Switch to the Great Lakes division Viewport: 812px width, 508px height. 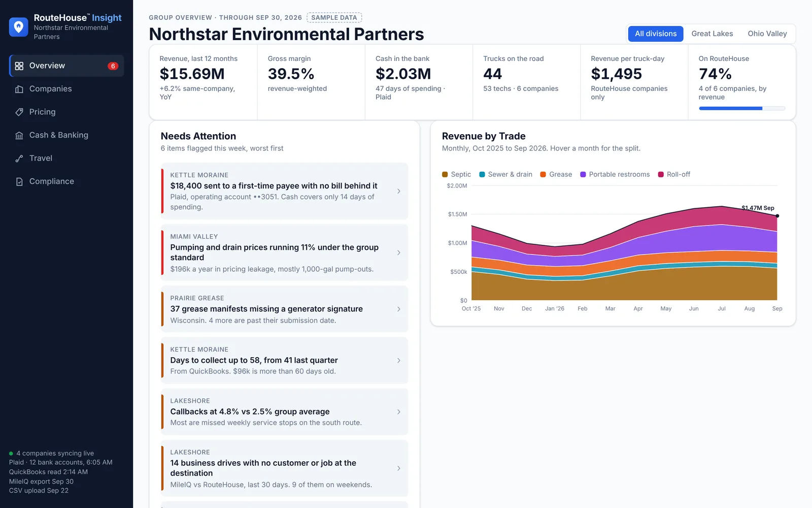712,34
